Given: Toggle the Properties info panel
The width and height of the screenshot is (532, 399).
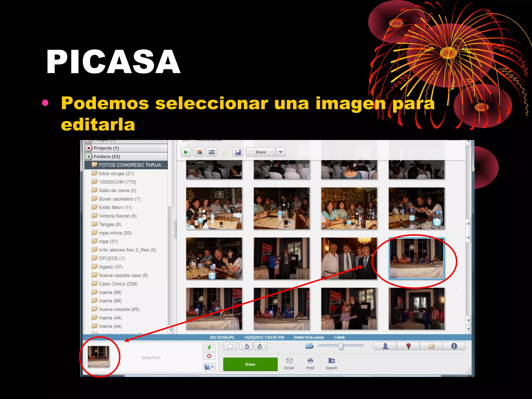Looking at the screenshot, I should (x=454, y=346).
